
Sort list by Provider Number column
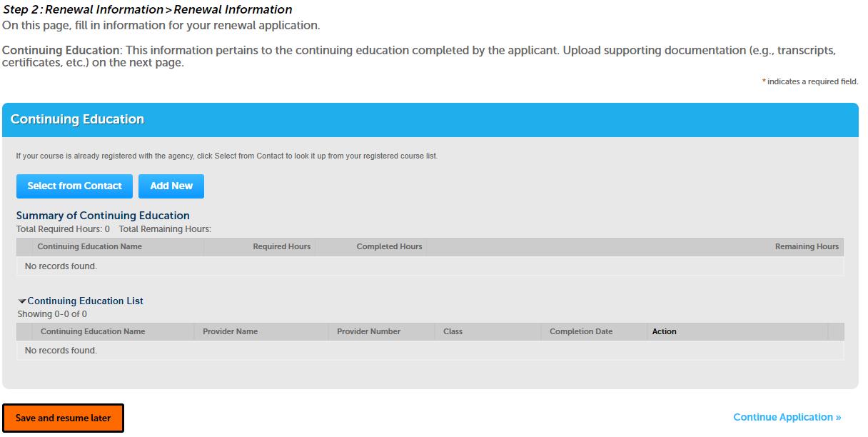click(368, 331)
